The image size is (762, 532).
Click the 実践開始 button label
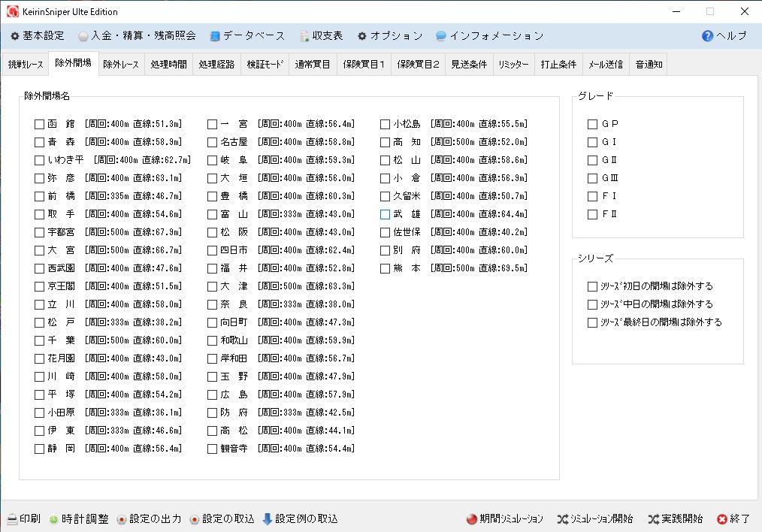[x=682, y=519]
